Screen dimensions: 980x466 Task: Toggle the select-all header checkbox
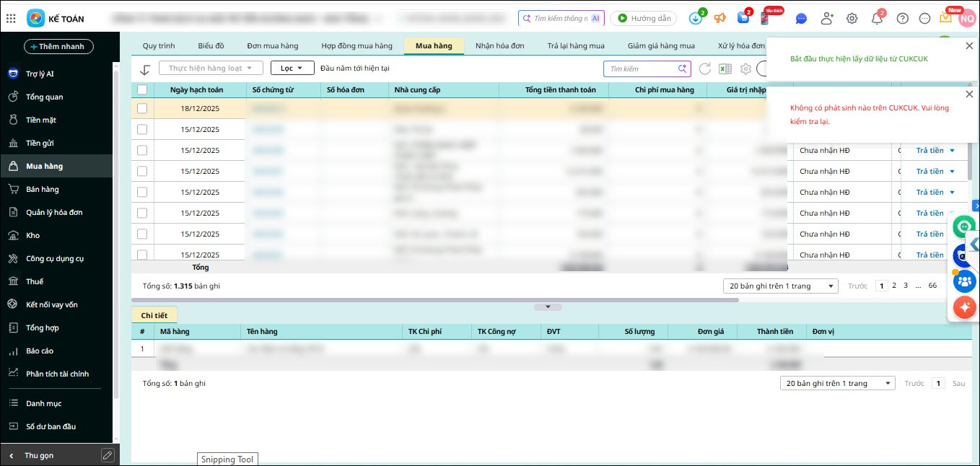click(142, 90)
